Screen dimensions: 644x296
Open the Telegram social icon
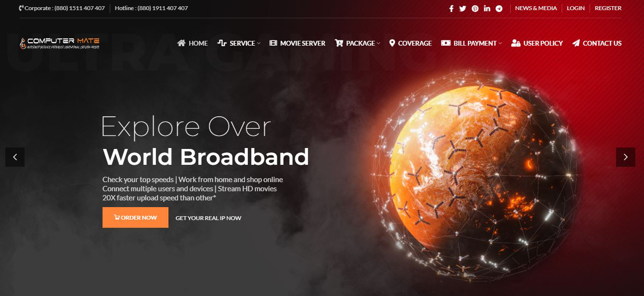click(x=499, y=9)
